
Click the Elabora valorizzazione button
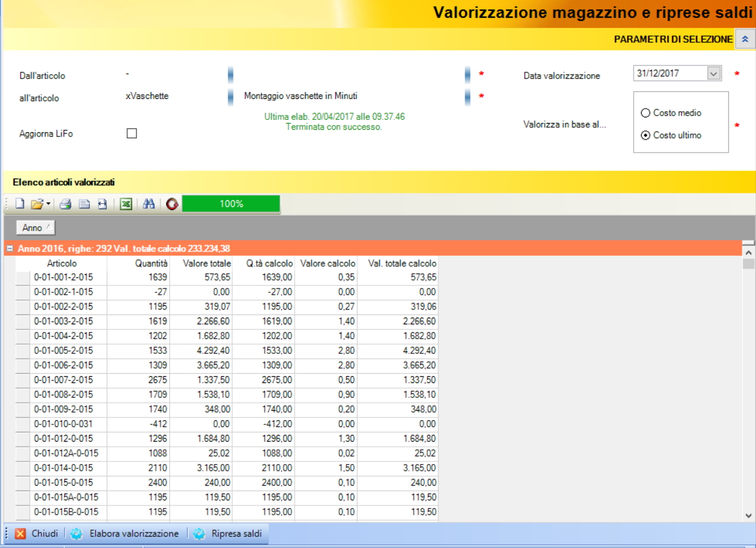point(125,534)
